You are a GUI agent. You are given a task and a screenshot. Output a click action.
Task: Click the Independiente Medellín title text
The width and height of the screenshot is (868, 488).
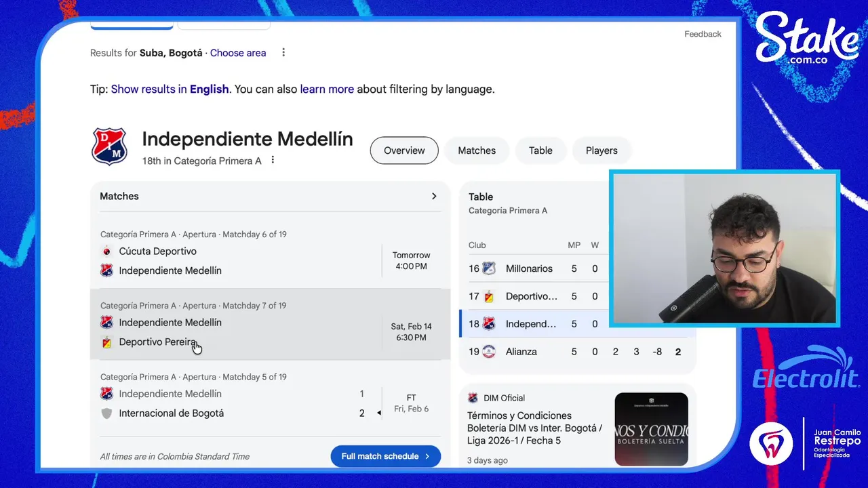(248, 139)
